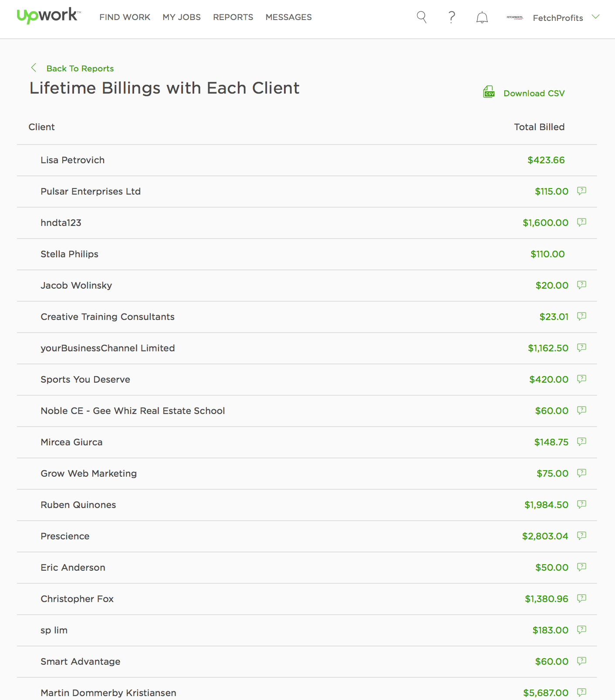Open the comment icon for Ruben Quinones
The height and width of the screenshot is (700, 615).
(581, 504)
